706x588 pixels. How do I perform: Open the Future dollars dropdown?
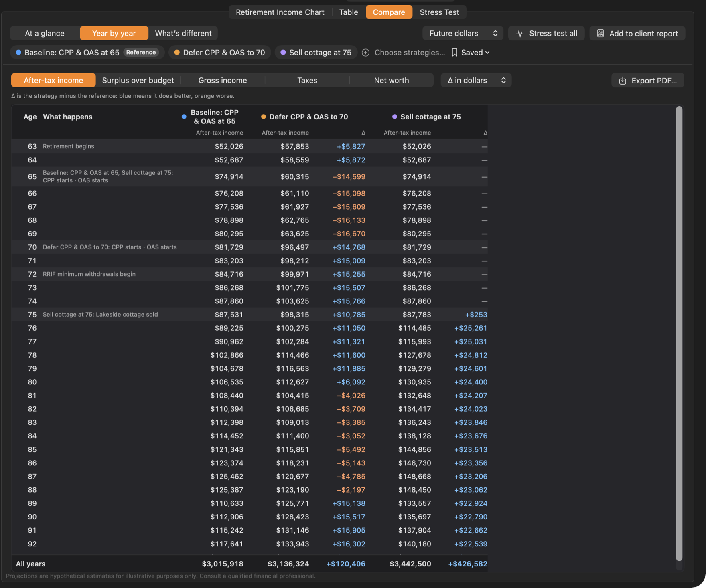[463, 34]
